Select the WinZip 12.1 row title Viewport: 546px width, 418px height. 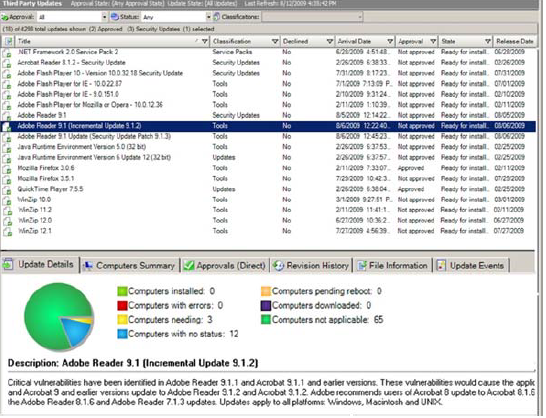[x=34, y=231]
